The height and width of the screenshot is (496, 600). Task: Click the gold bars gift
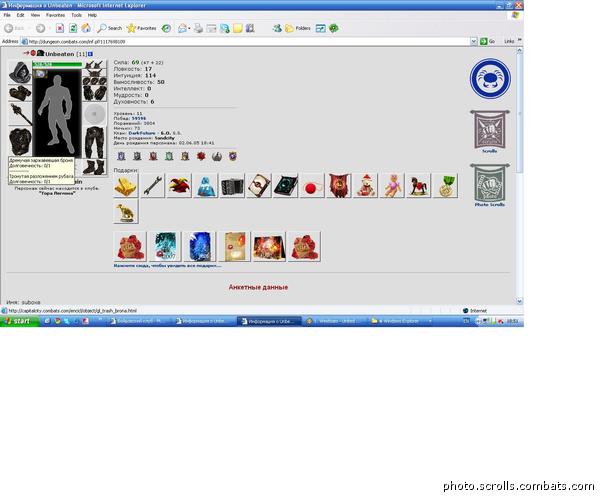tap(126, 186)
